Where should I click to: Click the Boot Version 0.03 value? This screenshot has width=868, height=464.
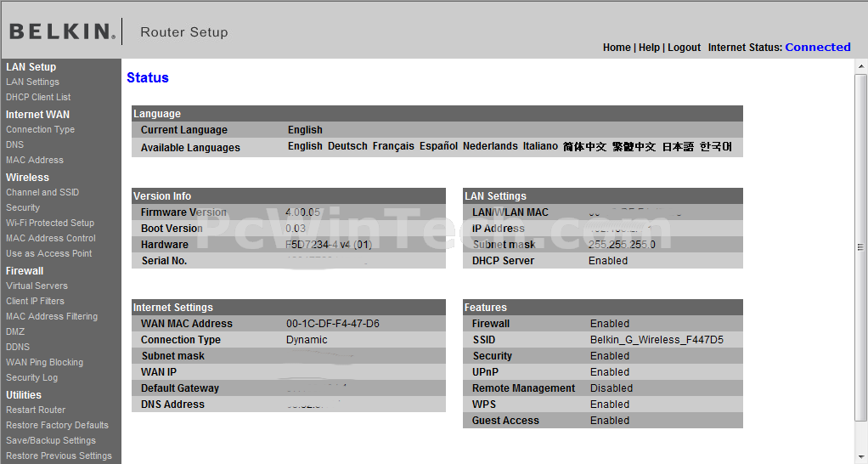[296, 229]
